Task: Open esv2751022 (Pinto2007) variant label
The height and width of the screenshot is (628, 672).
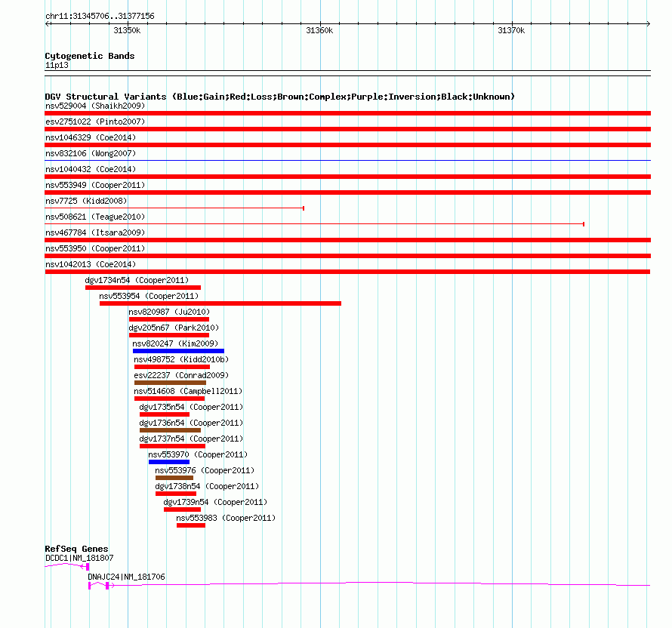Action: 95,122
